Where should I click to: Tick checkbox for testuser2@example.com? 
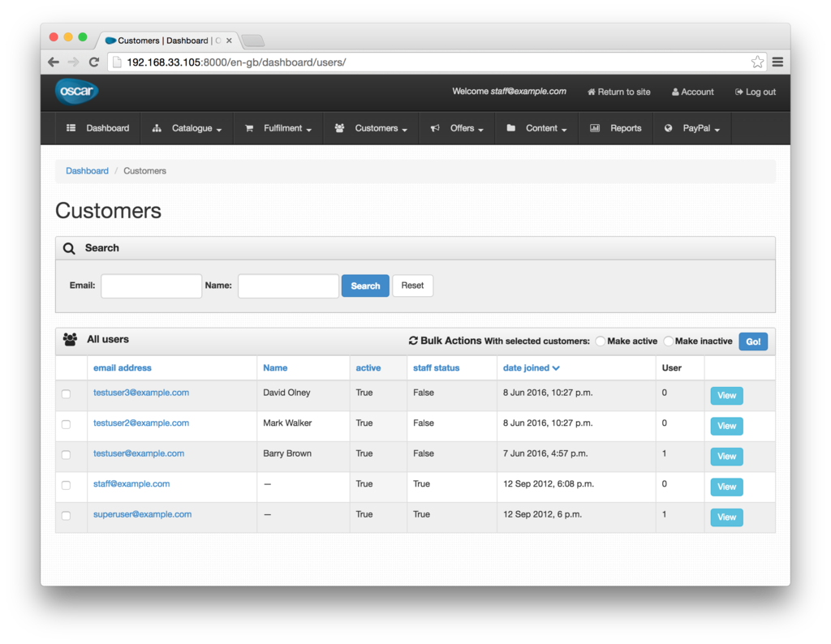point(67,424)
